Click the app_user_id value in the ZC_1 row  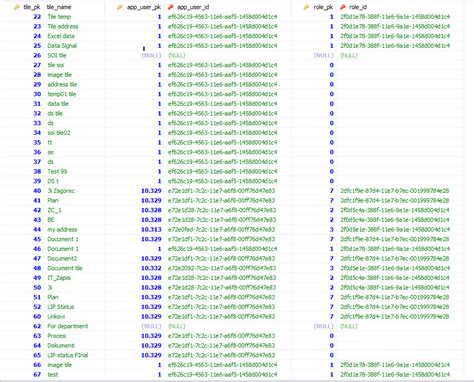[x=222, y=210]
